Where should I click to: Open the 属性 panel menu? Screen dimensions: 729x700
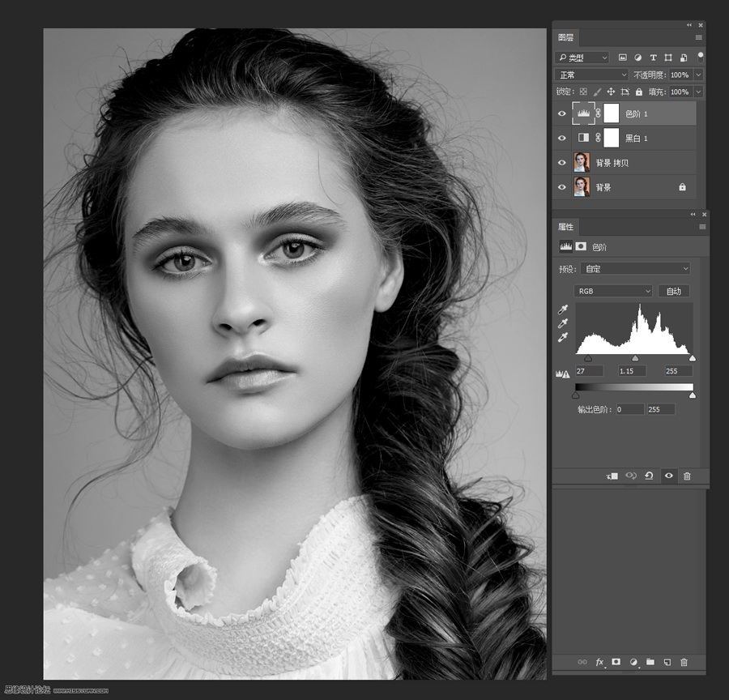point(702,227)
